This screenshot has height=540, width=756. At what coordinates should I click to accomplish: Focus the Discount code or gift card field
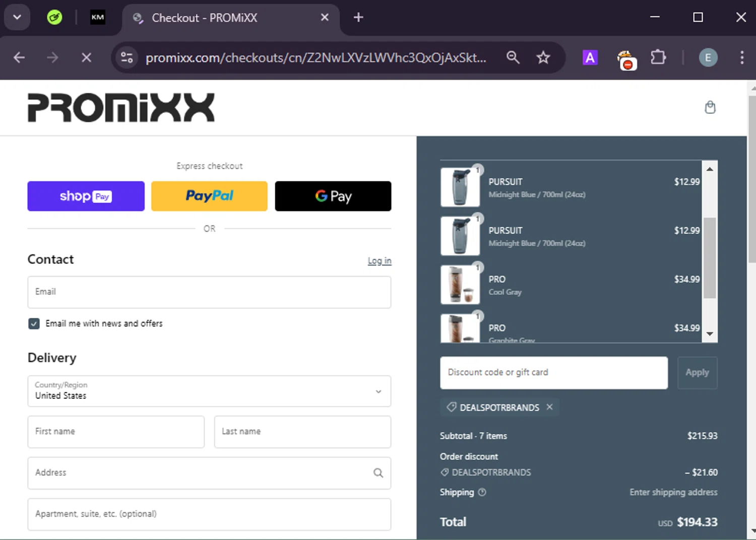tap(554, 373)
